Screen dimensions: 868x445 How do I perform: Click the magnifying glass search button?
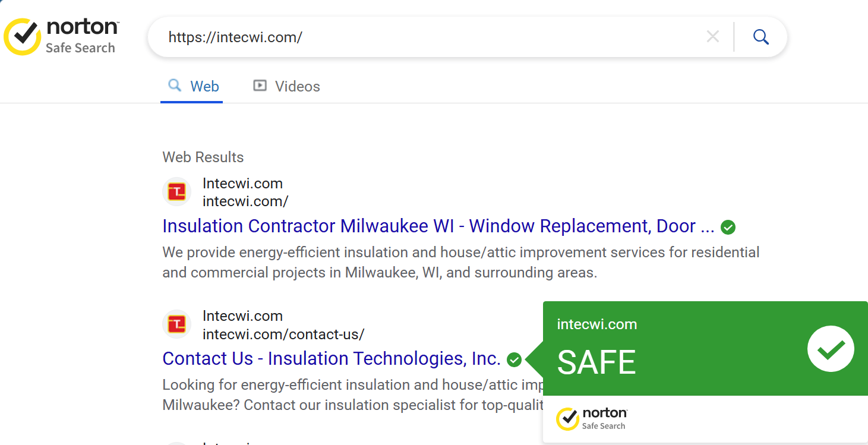coord(761,37)
